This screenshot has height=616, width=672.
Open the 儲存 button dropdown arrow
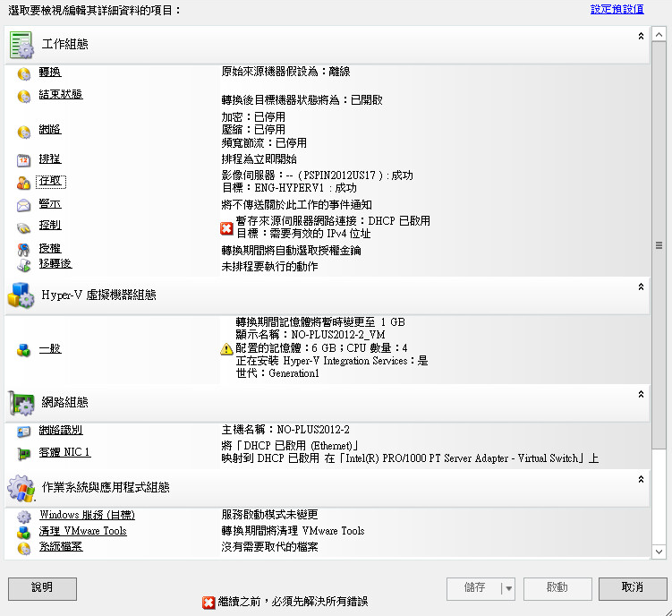pos(508,588)
